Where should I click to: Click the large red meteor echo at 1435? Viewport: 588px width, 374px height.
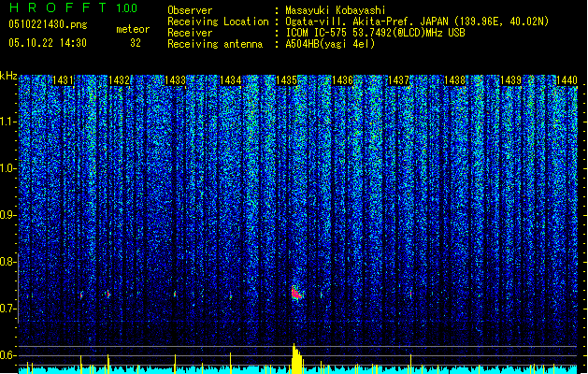point(296,293)
